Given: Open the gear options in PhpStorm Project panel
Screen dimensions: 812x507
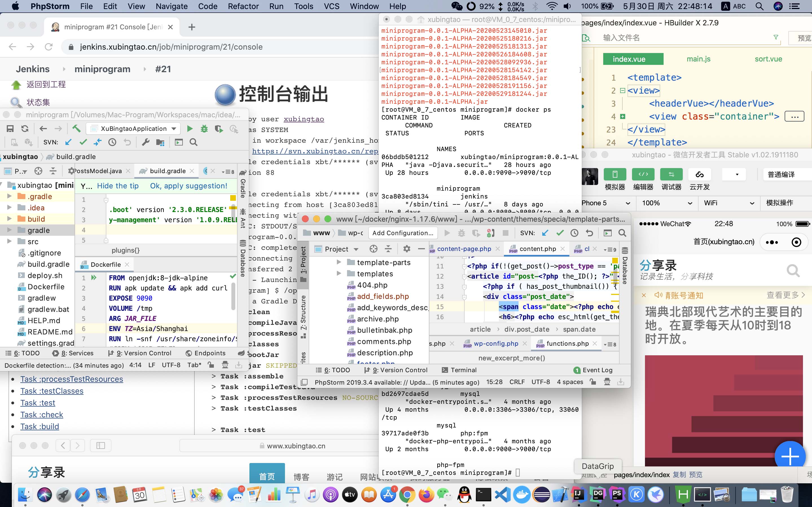Looking at the screenshot, I should [407, 249].
